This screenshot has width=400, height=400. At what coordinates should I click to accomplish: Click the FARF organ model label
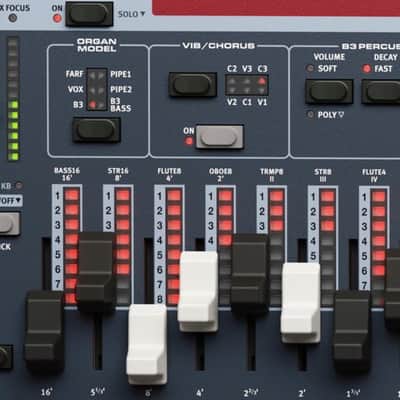74,74
